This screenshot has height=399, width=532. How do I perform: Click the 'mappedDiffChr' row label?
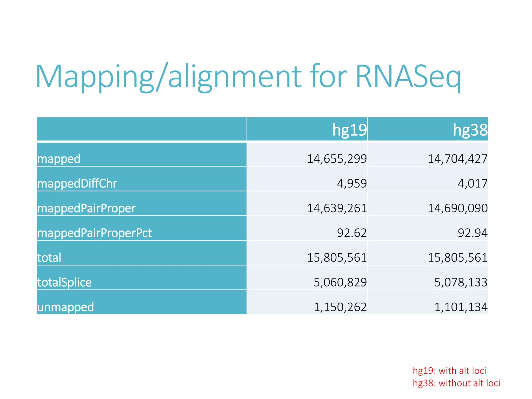click(x=77, y=183)
